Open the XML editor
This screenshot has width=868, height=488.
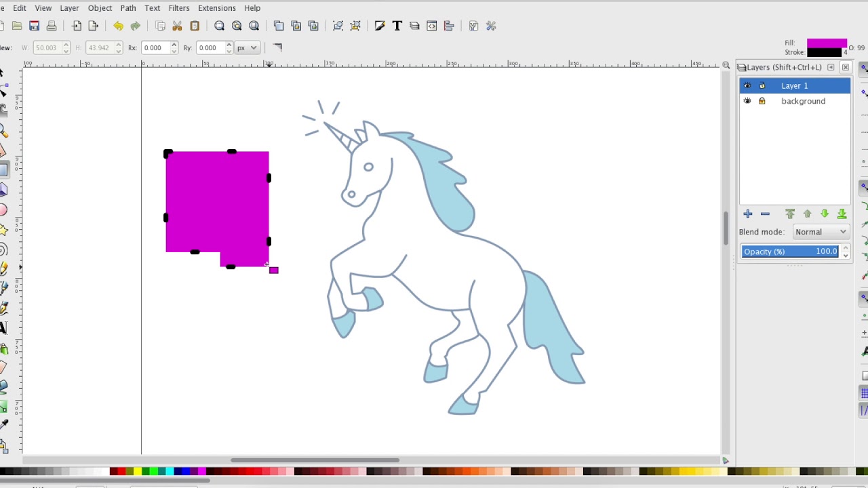coord(431,26)
